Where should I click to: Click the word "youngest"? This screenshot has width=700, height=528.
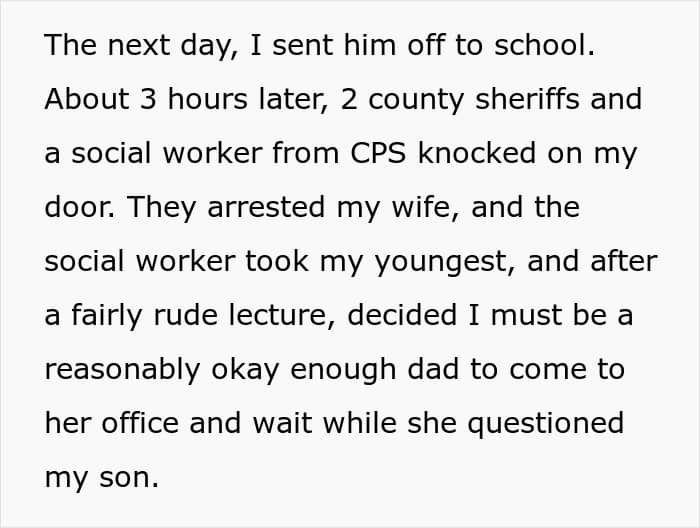pos(453,262)
